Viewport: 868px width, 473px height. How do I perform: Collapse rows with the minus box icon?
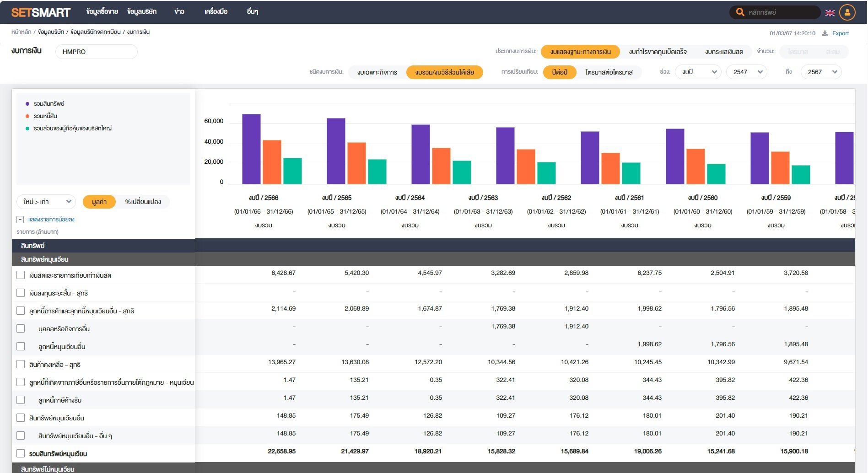[x=20, y=220]
